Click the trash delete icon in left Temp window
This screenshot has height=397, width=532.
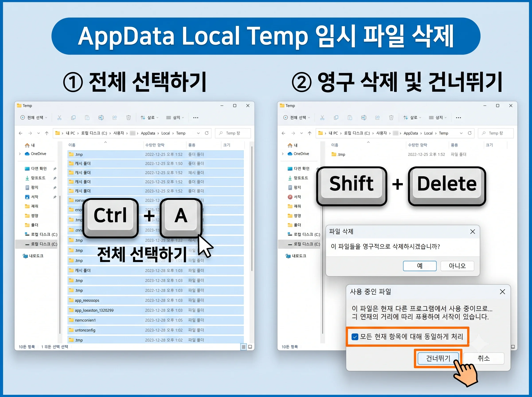(129, 117)
